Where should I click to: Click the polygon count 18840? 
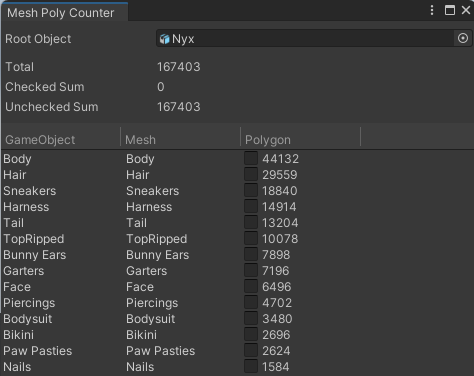280,191
